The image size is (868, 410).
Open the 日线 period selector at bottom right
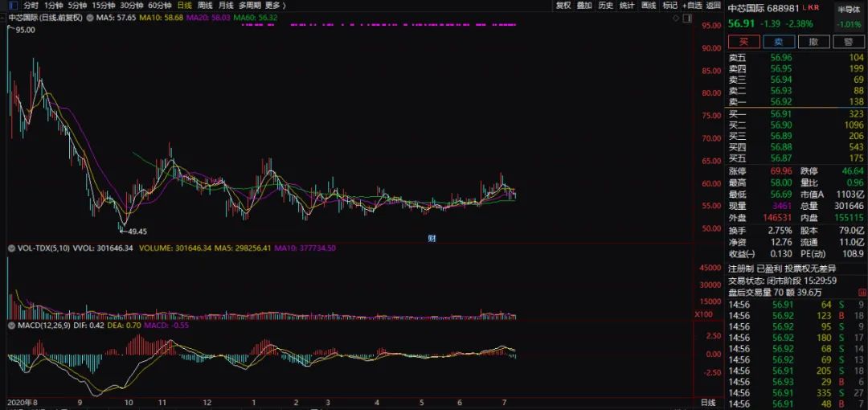(x=707, y=401)
